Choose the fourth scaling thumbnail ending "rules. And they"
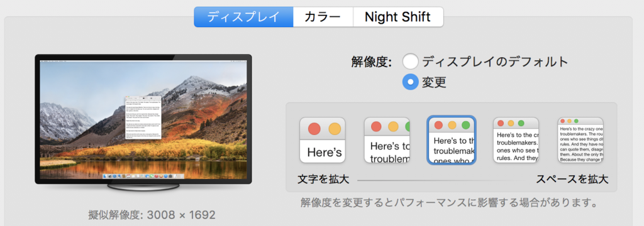Viewport: 644px width, 226px height. (x=516, y=140)
